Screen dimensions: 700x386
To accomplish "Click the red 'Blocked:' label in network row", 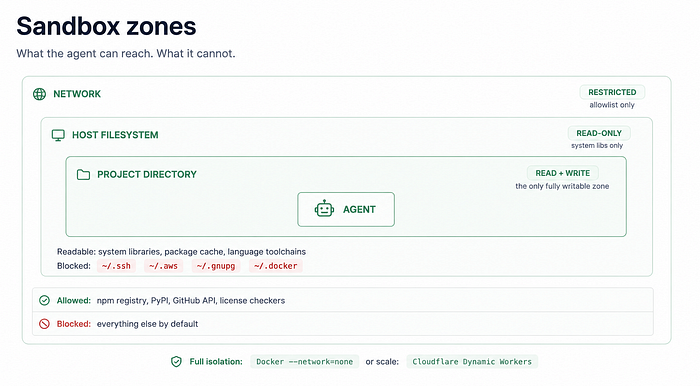I will coord(74,324).
